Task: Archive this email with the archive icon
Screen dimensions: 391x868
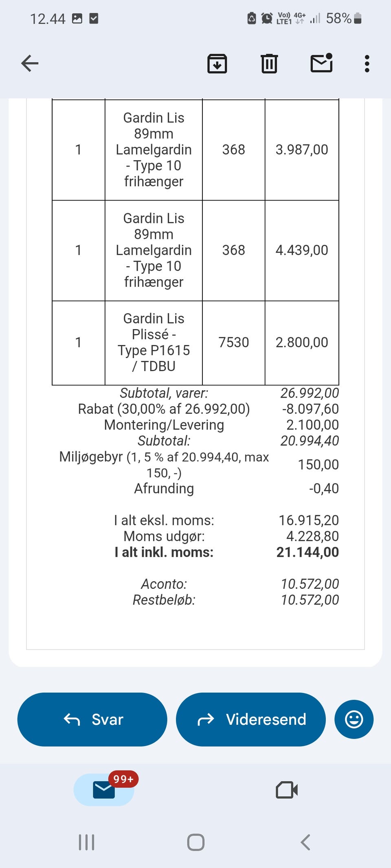Action: pyautogui.click(x=217, y=63)
